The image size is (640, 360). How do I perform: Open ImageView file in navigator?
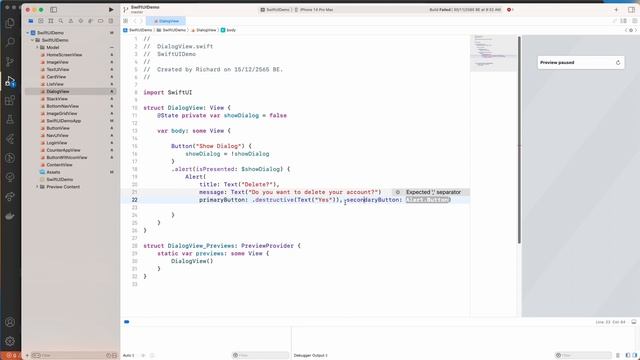tap(57, 62)
